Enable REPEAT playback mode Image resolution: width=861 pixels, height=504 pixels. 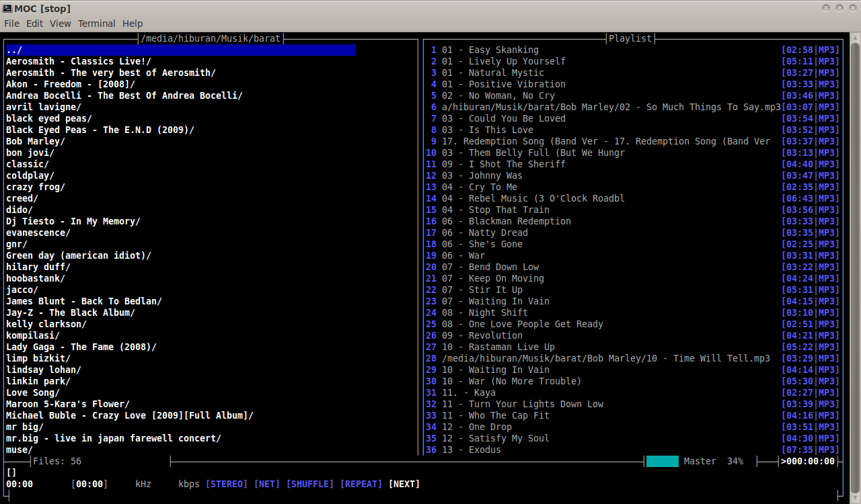coord(361,483)
